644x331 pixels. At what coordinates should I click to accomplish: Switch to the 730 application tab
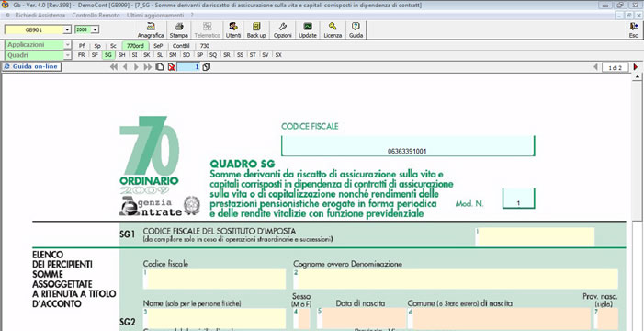pyautogui.click(x=205, y=46)
